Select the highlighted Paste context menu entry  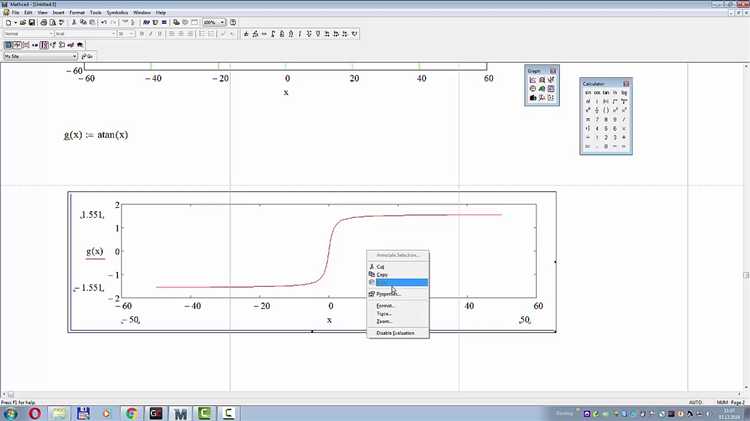point(397,283)
